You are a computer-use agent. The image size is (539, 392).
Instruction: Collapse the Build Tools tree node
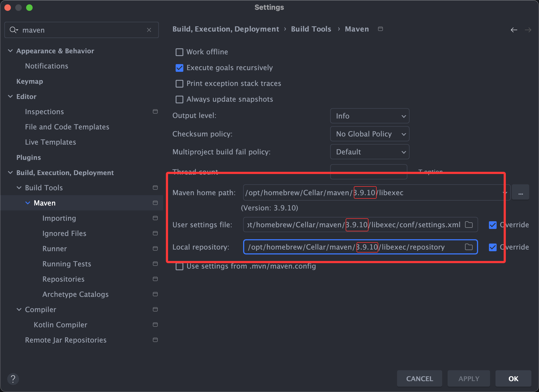point(19,188)
